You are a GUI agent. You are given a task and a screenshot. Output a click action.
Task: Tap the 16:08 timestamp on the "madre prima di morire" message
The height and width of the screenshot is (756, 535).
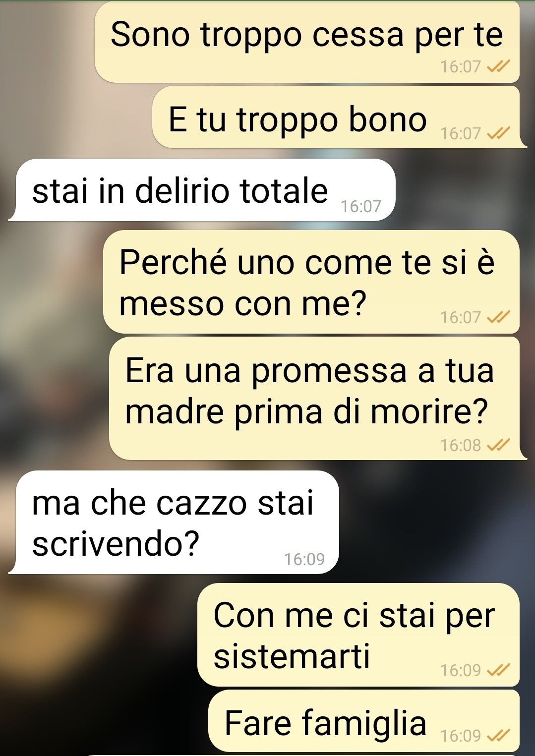click(x=461, y=445)
